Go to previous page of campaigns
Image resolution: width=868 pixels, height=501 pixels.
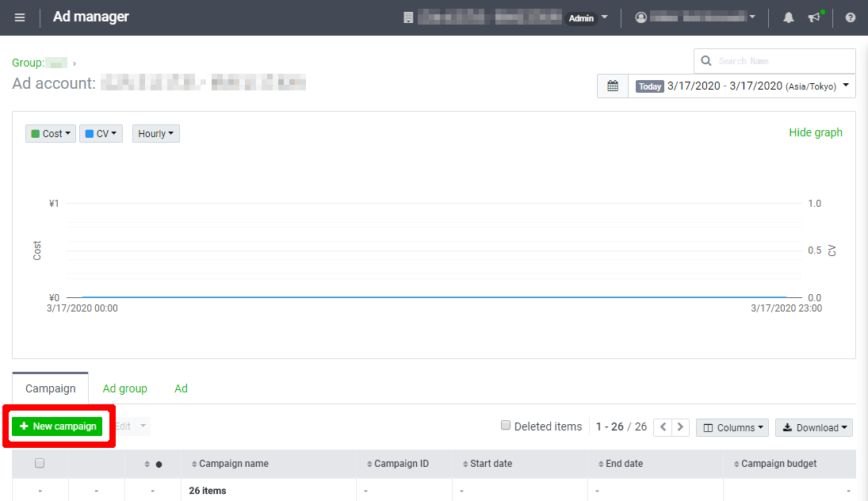(x=663, y=426)
